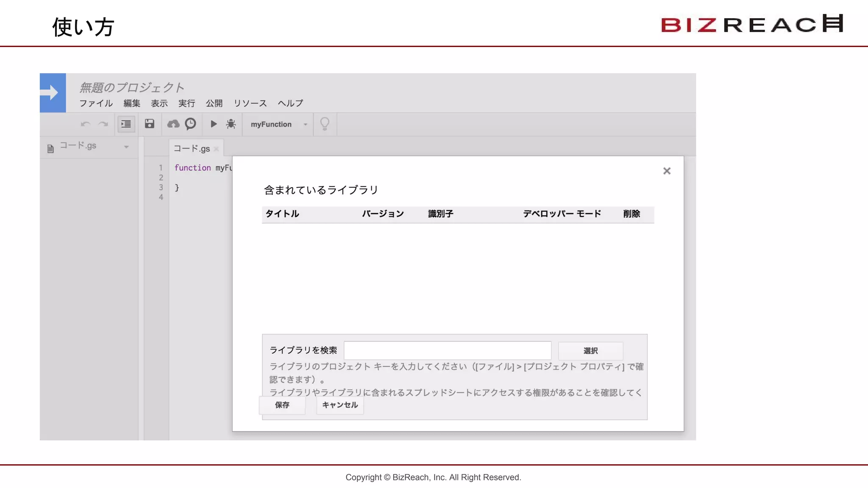The image size is (868, 488).
Task: Open the myFunction selector dropdown
Action: coord(278,124)
